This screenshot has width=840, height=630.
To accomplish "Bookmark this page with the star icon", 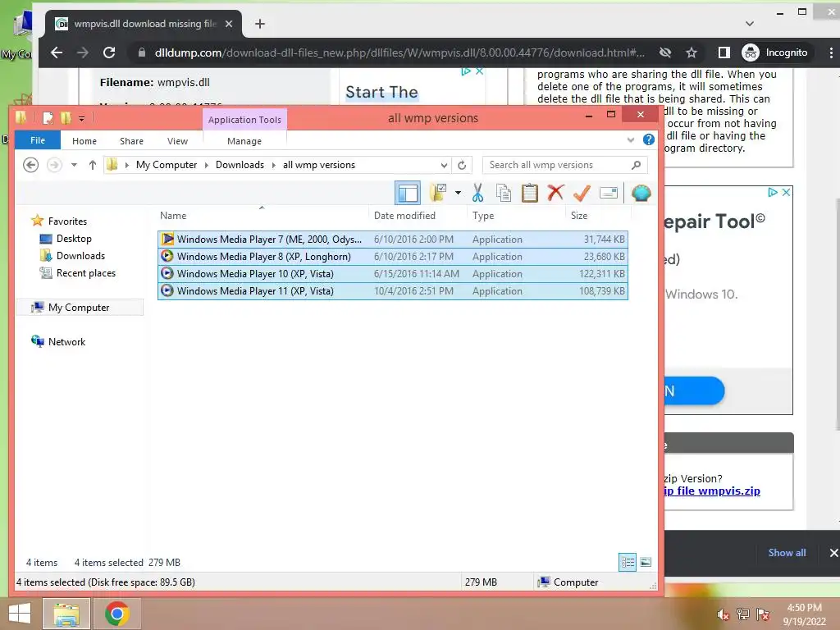I will [x=691, y=52].
